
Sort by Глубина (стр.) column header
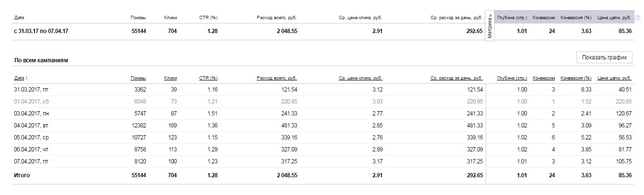(512, 78)
